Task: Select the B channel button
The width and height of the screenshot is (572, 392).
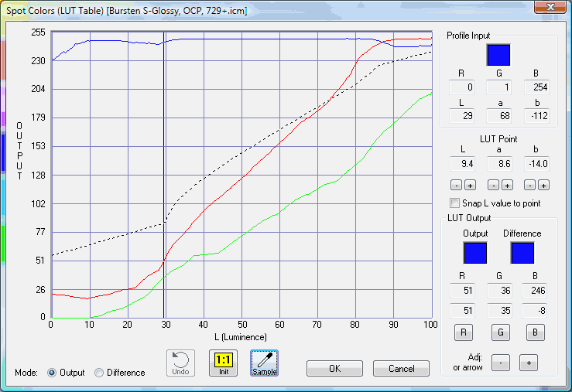Action: click(x=535, y=332)
